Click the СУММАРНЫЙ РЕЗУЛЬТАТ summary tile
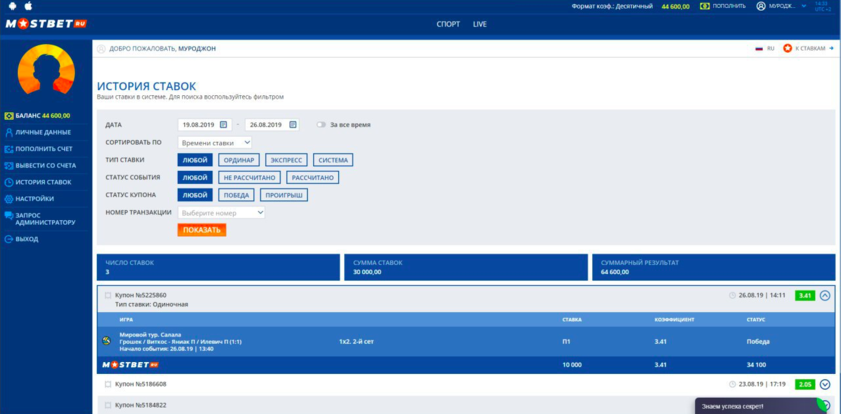The image size is (841, 414). click(x=714, y=267)
